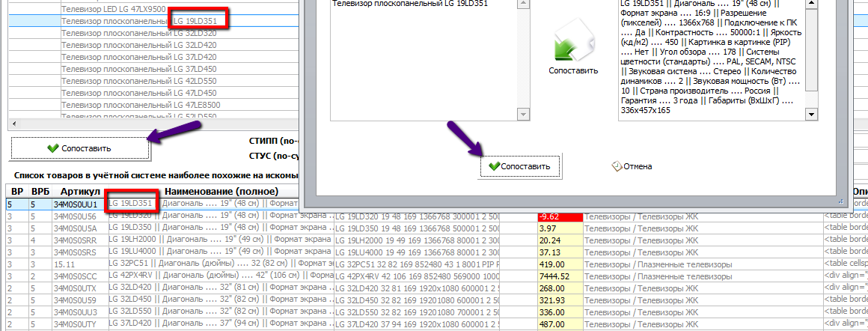The image size is (868, 331).
Task: Click inside the dialog description text area
Action: click(711, 58)
